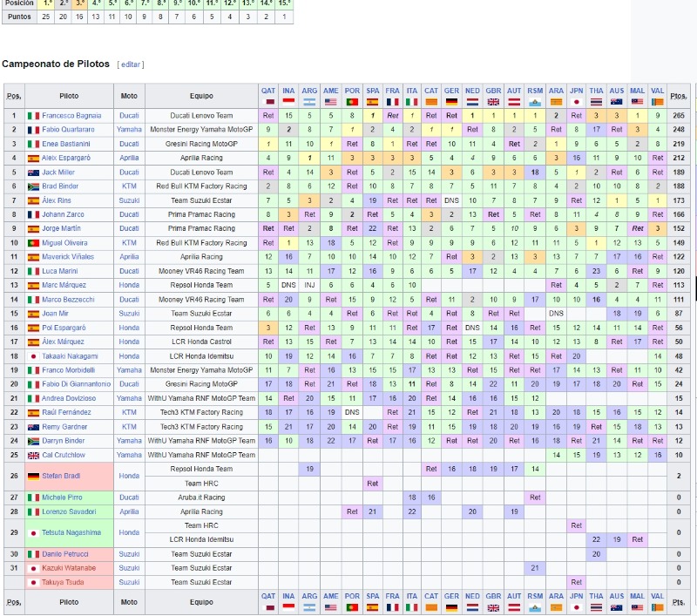Open the GBR race link in the bottom header
The image size is (697, 616).
point(493,596)
